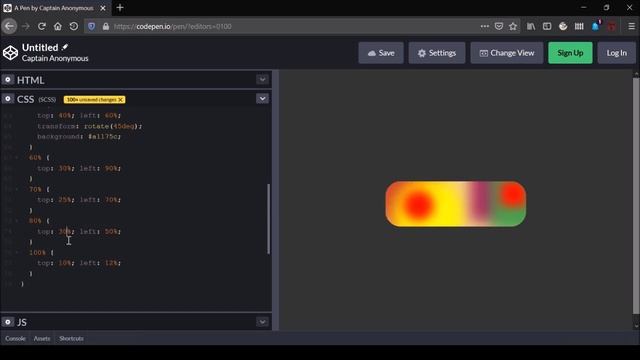Click the Save button
The height and width of the screenshot is (360, 640).
coord(381,53)
